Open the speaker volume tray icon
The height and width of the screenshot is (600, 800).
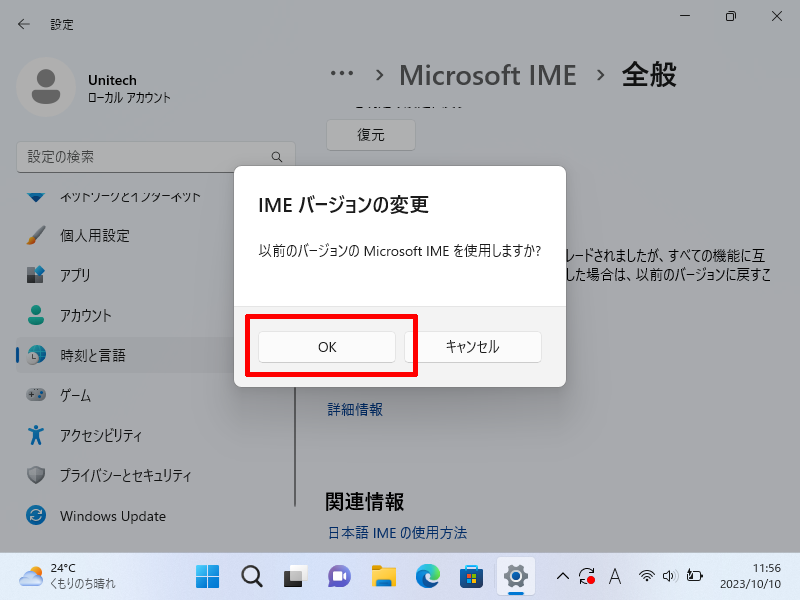click(670, 577)
